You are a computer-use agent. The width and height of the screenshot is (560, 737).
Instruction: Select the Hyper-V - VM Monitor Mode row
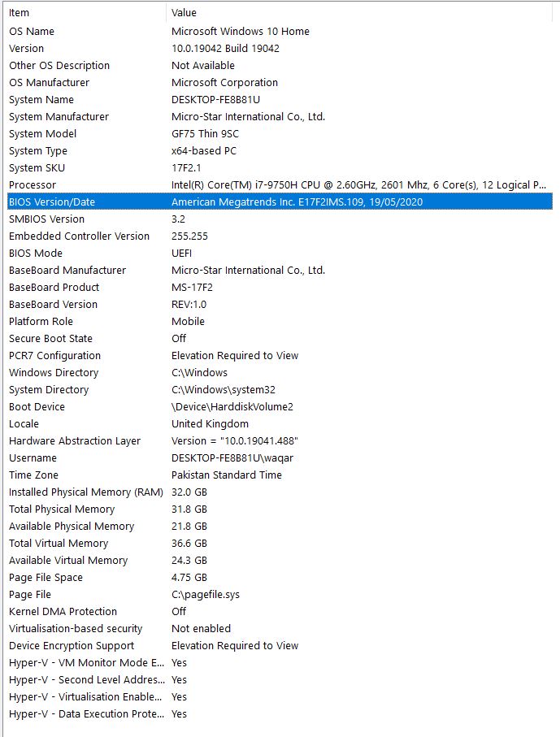coord(280,663)
